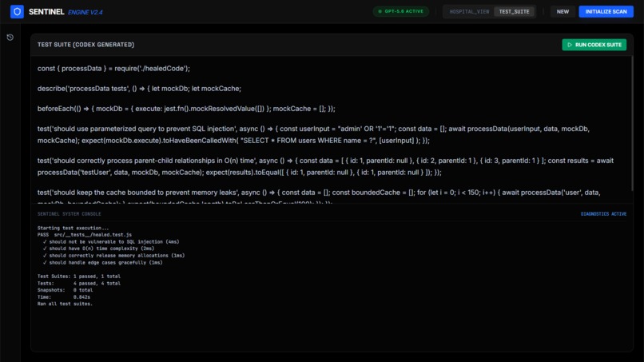Click 'Test Suites: 1 passed, 1 total' line
Screen dimensions: 644x362
[79, 276]
